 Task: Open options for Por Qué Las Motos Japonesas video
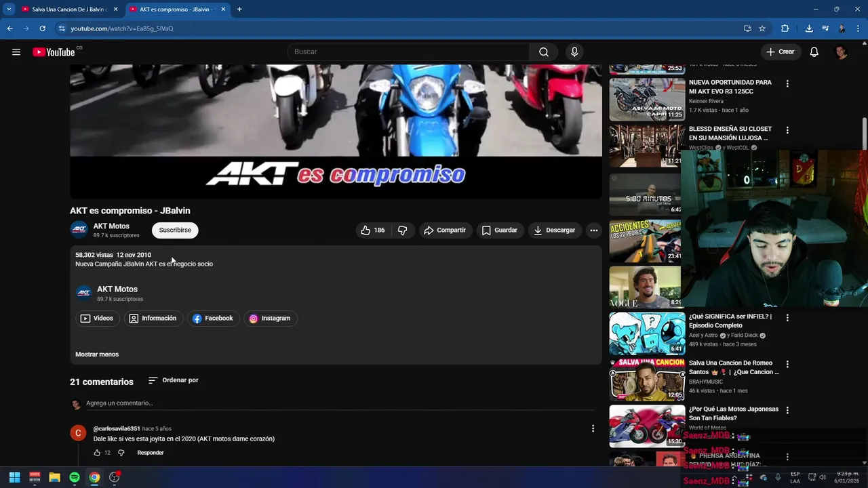pos(787,411)
